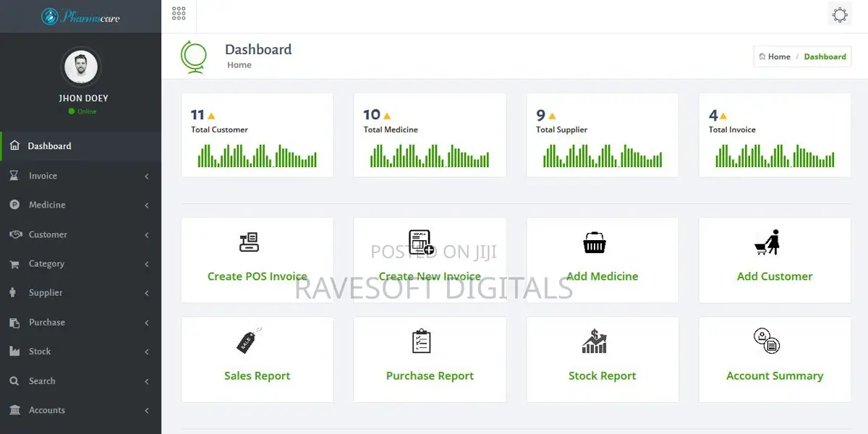Open the Customer sidebar menu
Image resolution: width=868 pixels, height=434 pixels.
pos(80,234)
